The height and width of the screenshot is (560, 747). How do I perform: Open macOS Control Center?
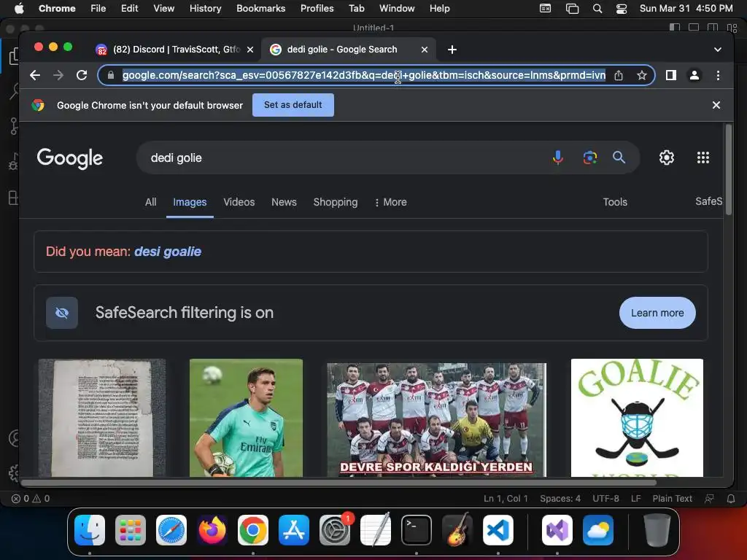pyautogui.click(x=622, y=9)
